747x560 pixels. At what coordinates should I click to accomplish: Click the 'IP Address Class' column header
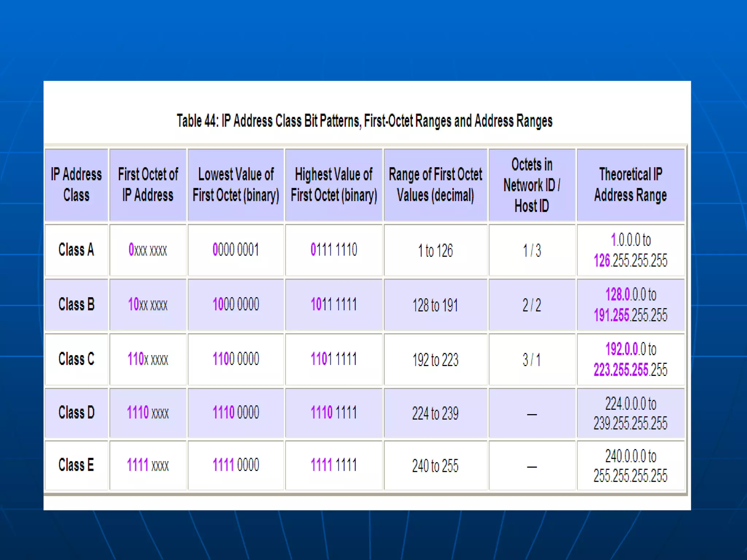(x=76, y=184)
